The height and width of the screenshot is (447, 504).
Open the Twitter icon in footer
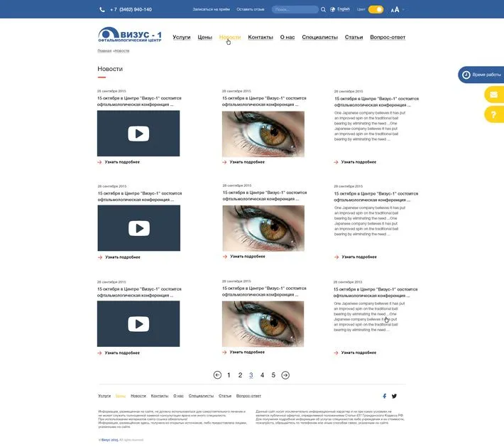[394, 396]
